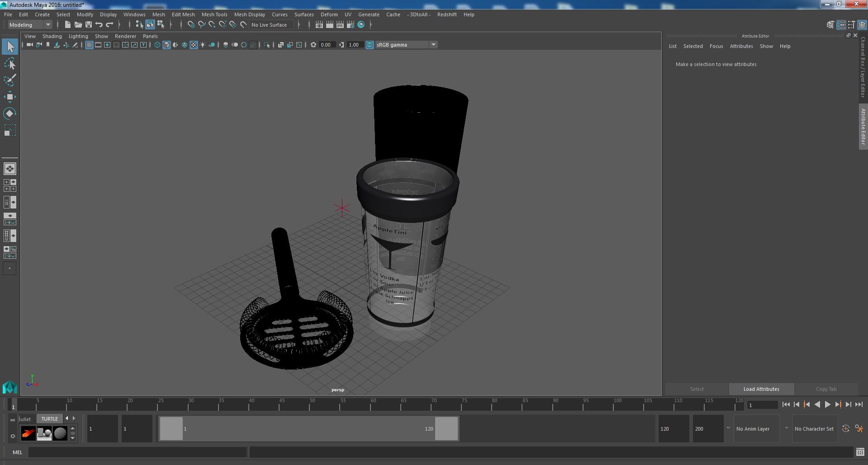Choose the Scale tool

[x=10, y=130]
